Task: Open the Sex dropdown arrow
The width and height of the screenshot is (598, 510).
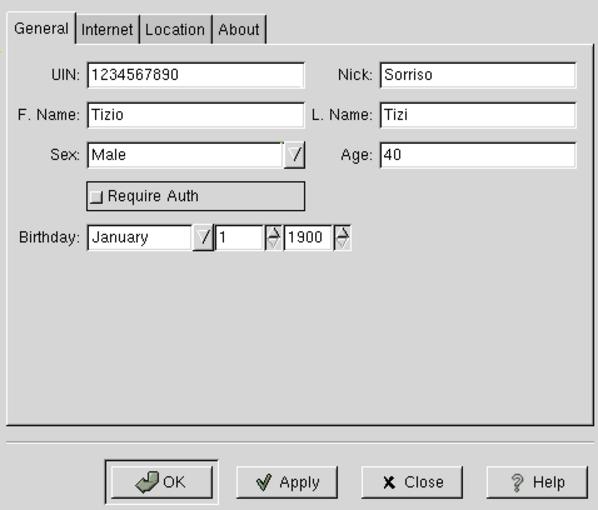Action: (x=294, y=155)
